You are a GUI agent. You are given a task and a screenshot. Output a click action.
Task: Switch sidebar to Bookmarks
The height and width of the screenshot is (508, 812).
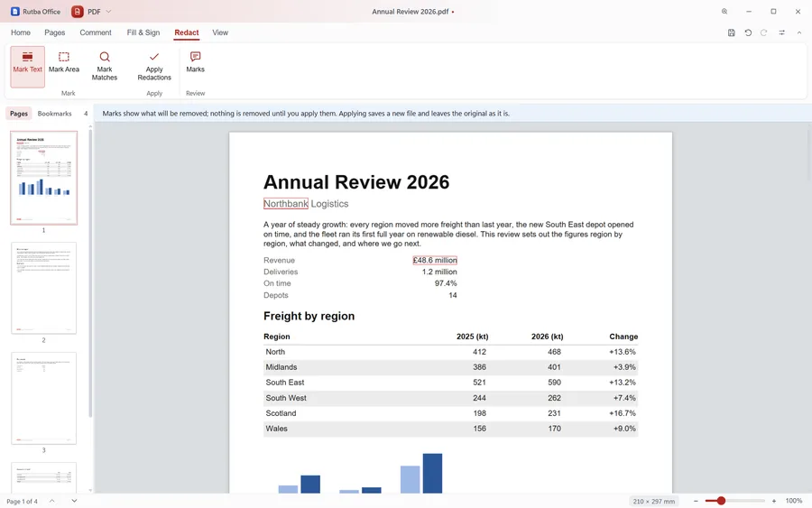[54, 114]
